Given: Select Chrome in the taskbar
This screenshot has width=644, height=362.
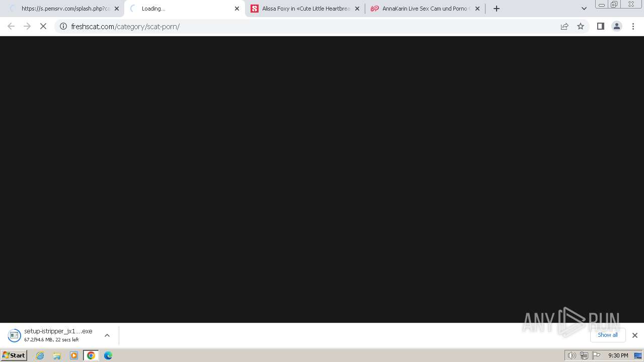Looking at the screenshot, I should [x=91, y=355].
